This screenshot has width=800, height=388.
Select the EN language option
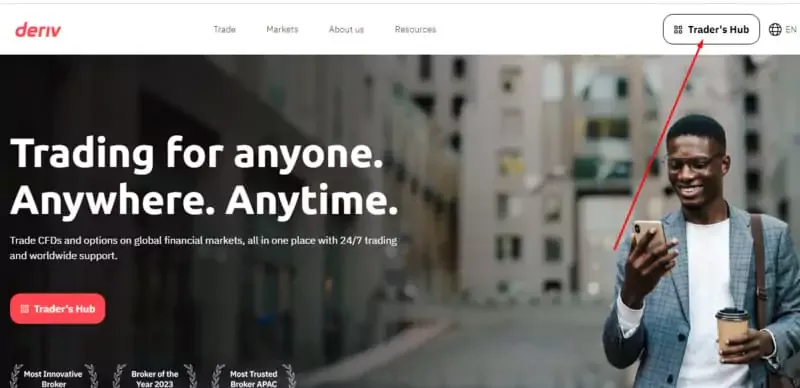pos(791,30)
